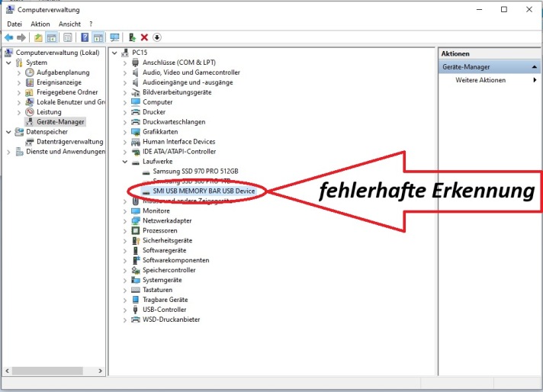Collapse the Laufwerke category
The height and width of the screenshot is (392, 543).
[x=125, y=162]
